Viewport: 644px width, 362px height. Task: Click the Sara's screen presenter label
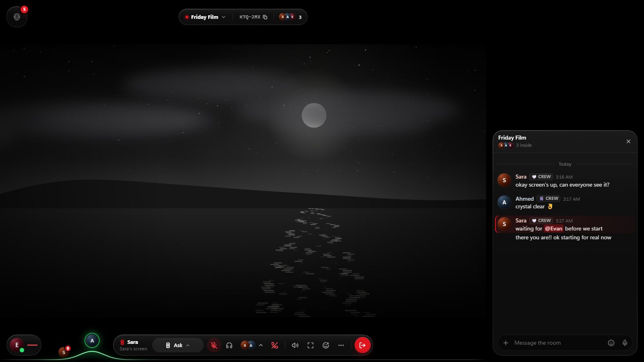coord(133,345)
